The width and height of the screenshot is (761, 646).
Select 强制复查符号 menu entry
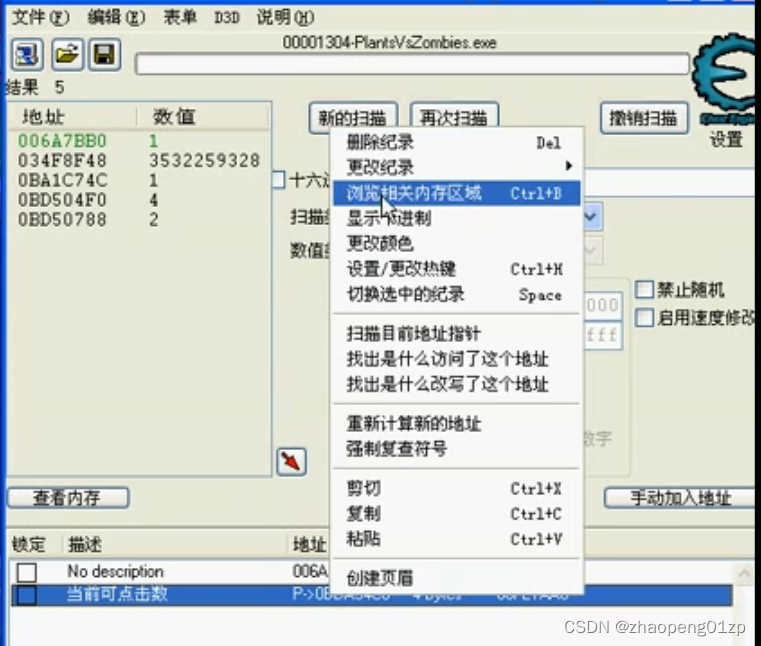[x=457, y=448]
